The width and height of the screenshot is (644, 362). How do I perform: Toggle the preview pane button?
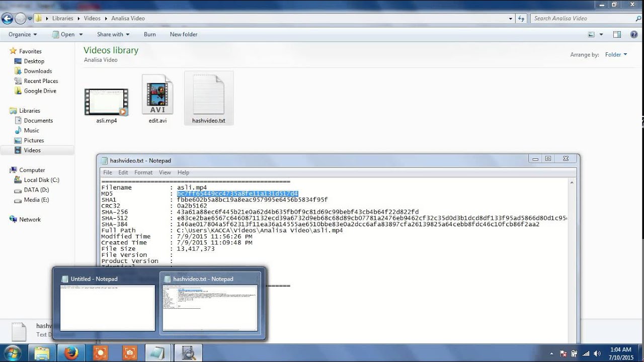click(x=617, y=35)
